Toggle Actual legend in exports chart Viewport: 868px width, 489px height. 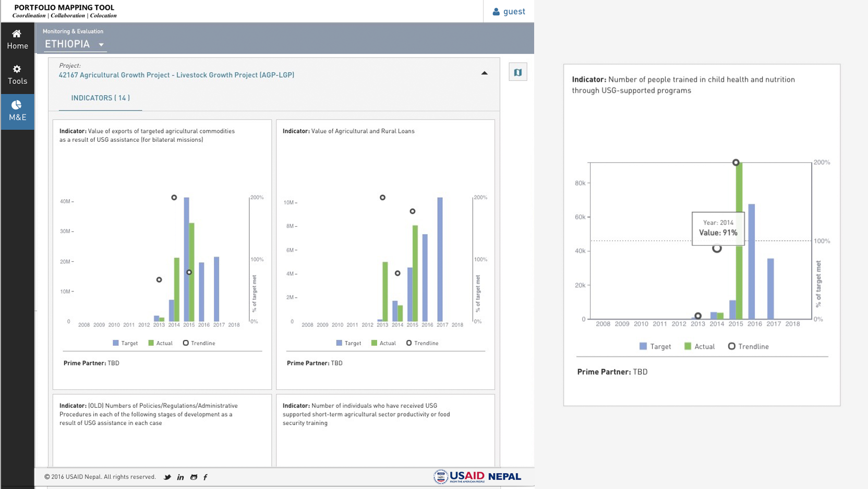(x=160, y=343)
